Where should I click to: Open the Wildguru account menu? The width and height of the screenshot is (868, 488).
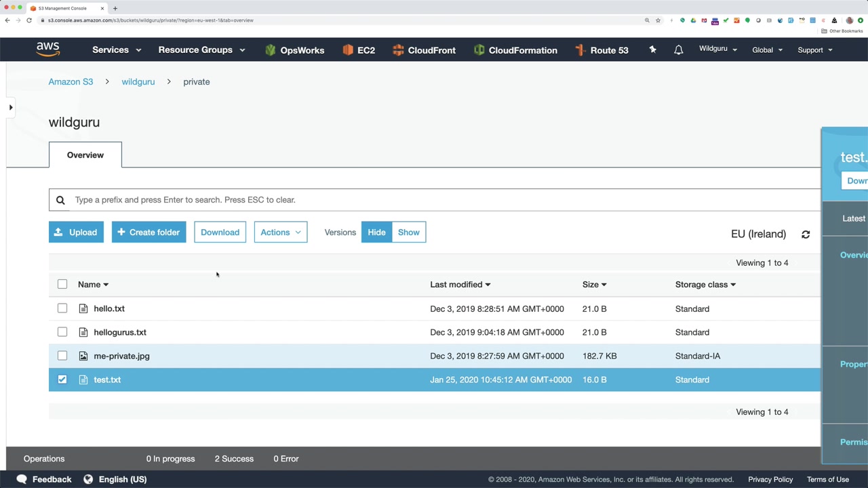718,49
